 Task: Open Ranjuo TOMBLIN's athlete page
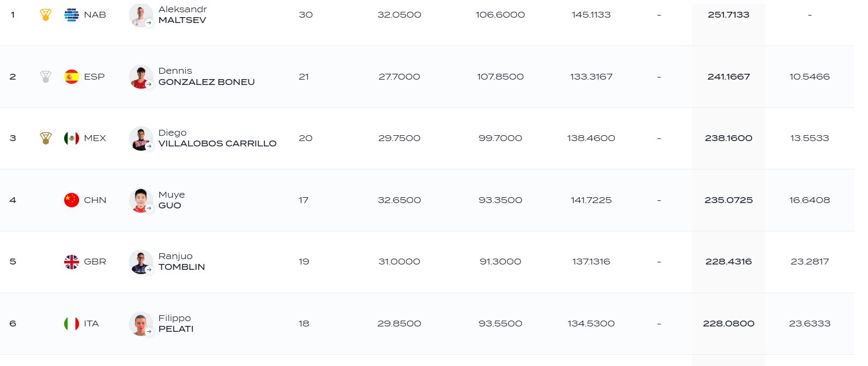pyautogui.click(x=182, y=262)
